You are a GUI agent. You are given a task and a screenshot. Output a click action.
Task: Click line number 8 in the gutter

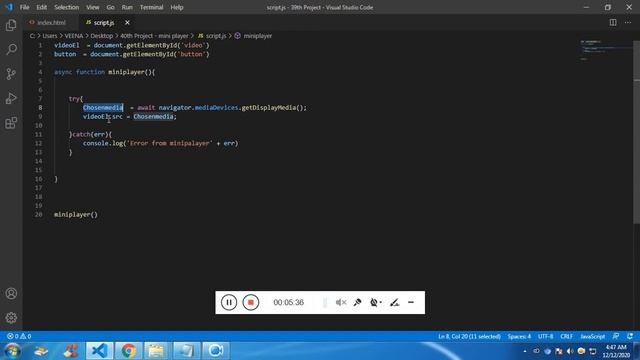click(x=40, y=108)
